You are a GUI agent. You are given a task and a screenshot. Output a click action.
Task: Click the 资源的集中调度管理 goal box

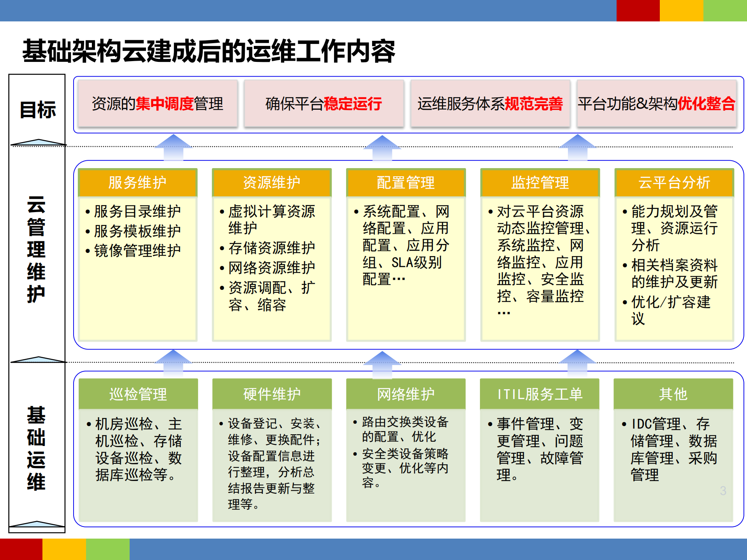157,103
